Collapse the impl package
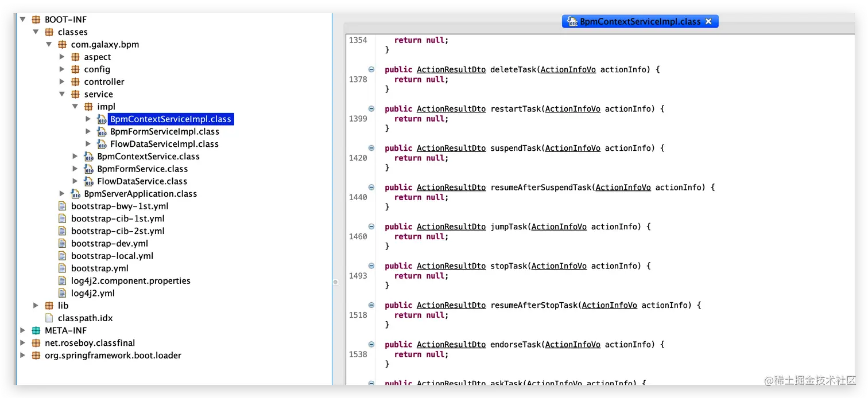868x398 pixels. [x=75, y=107]
